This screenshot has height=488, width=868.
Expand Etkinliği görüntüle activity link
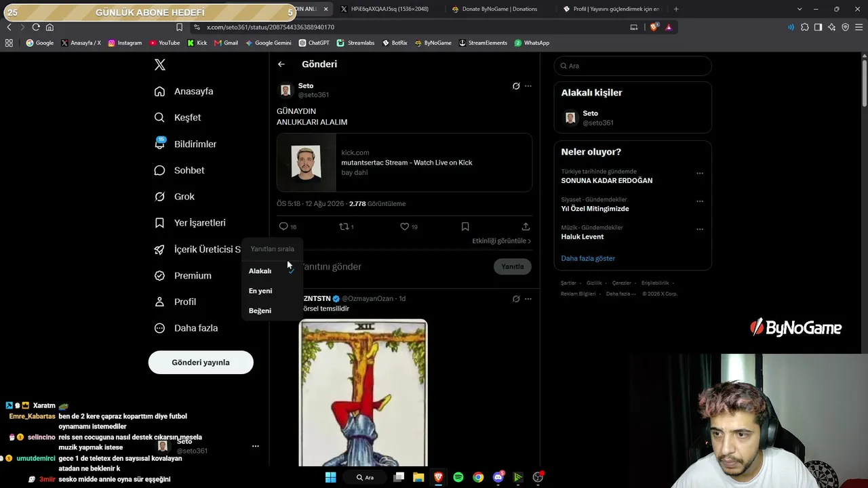pos(502,241)
